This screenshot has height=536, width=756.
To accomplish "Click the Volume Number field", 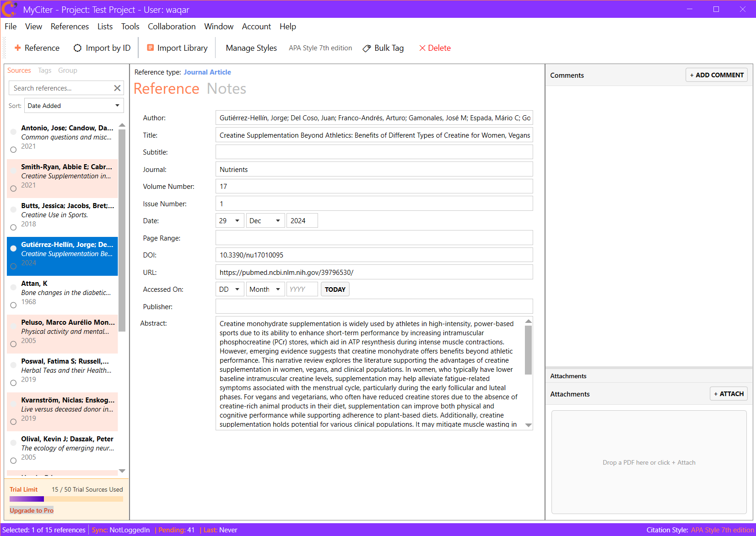I will (374, 186).
